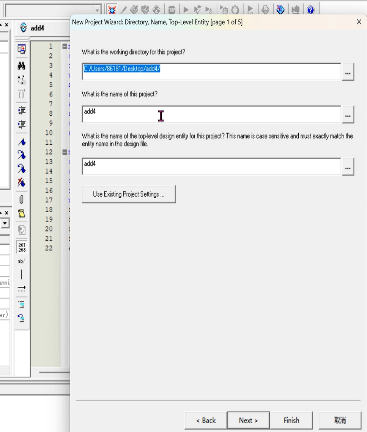Click the pencil Assignment Editor icon

pos(124,9)
